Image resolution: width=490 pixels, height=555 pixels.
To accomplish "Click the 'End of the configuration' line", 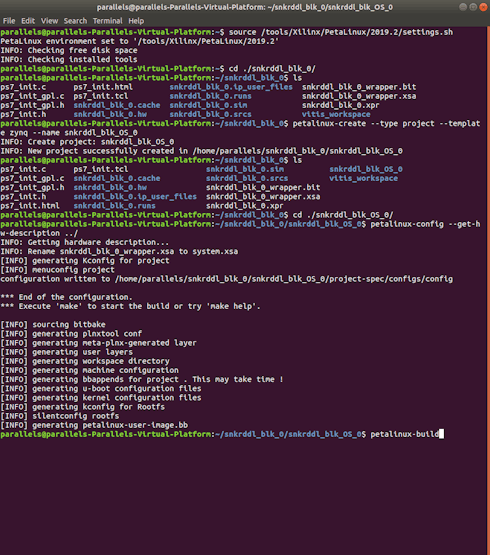I will pyautogui.click(x=67, y=297).
